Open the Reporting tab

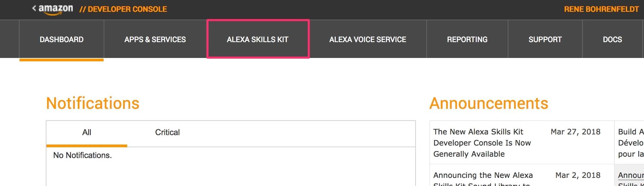(x=467, y=39)
